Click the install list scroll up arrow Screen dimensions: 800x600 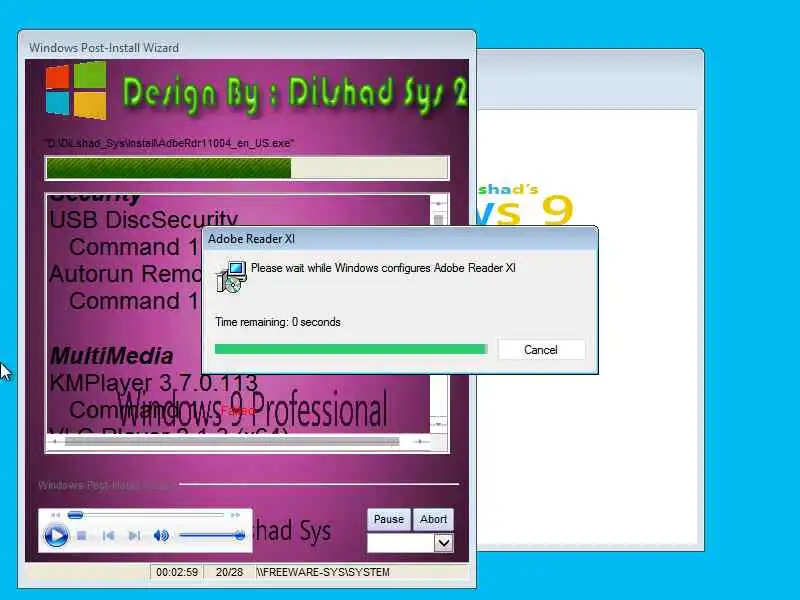438,204
